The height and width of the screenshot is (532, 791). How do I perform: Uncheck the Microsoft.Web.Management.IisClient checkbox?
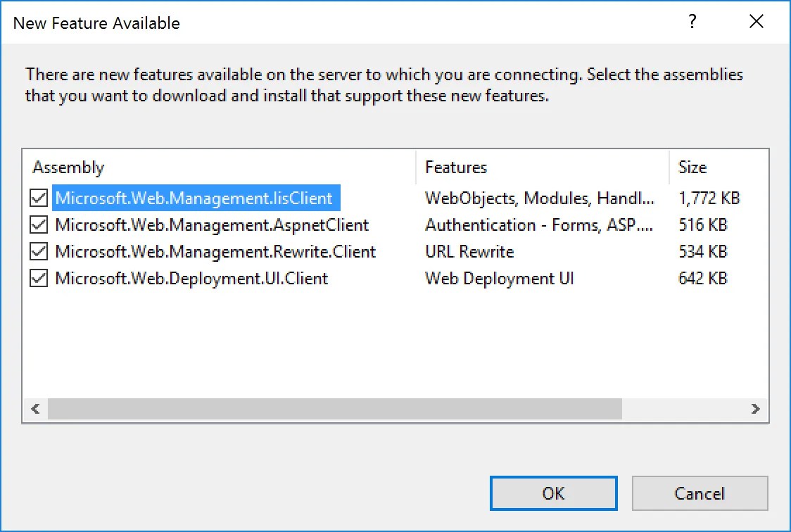pos(39,198)
